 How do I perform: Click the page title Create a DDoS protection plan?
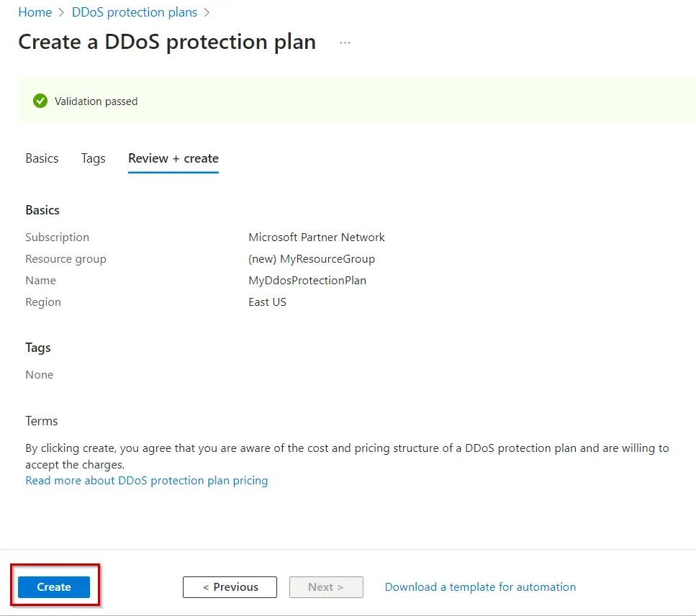click(x=167, y=42)
